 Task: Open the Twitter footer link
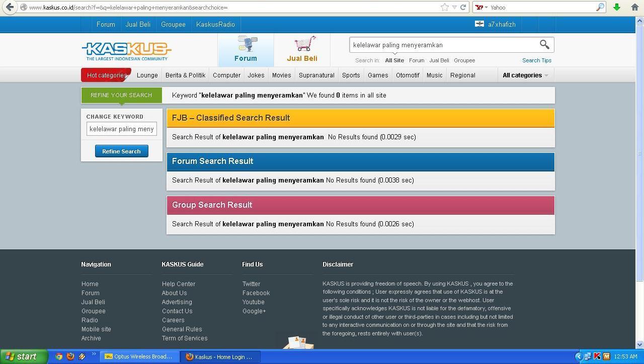(x=251, y=284)
